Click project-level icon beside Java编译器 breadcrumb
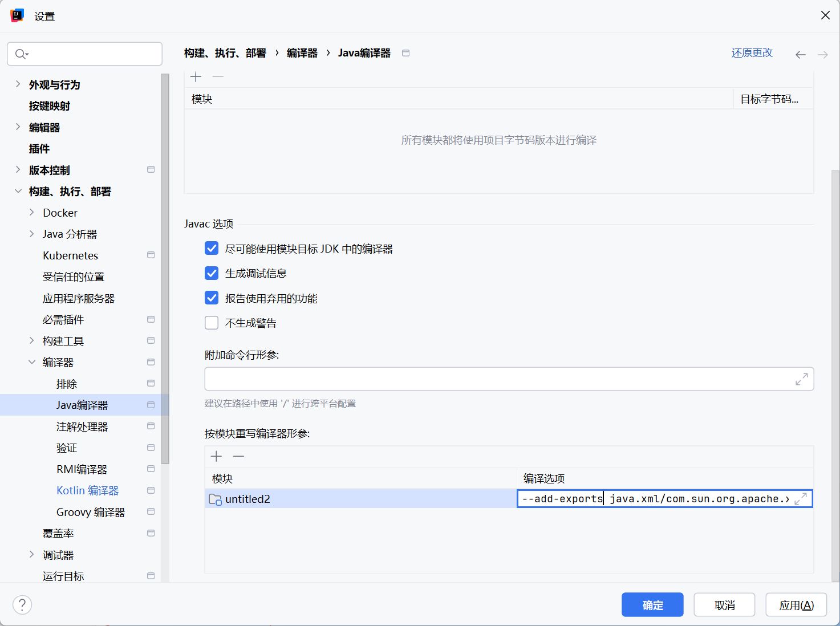This screenshot has height=626, width=840. coord(406,53)
